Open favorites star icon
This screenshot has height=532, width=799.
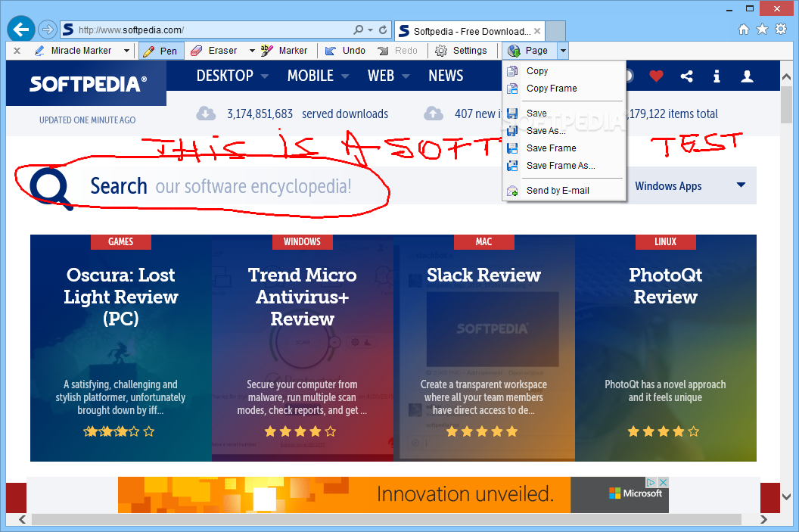pyautogui.click(x=762, y=30)
